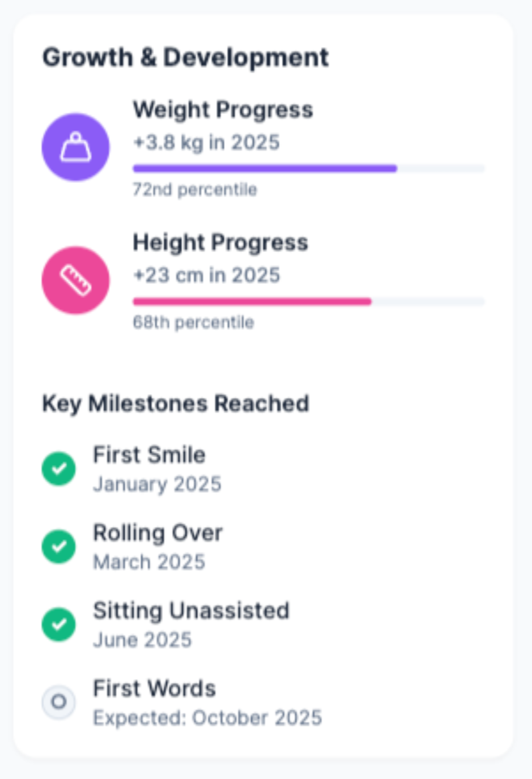Click the Expected: October 2025 date

click(x=207, y=718)
